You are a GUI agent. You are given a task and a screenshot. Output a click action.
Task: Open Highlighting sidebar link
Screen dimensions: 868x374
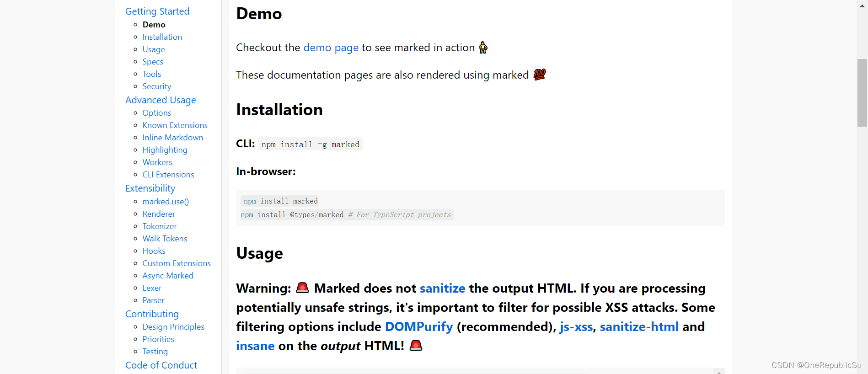coord(165,150)
